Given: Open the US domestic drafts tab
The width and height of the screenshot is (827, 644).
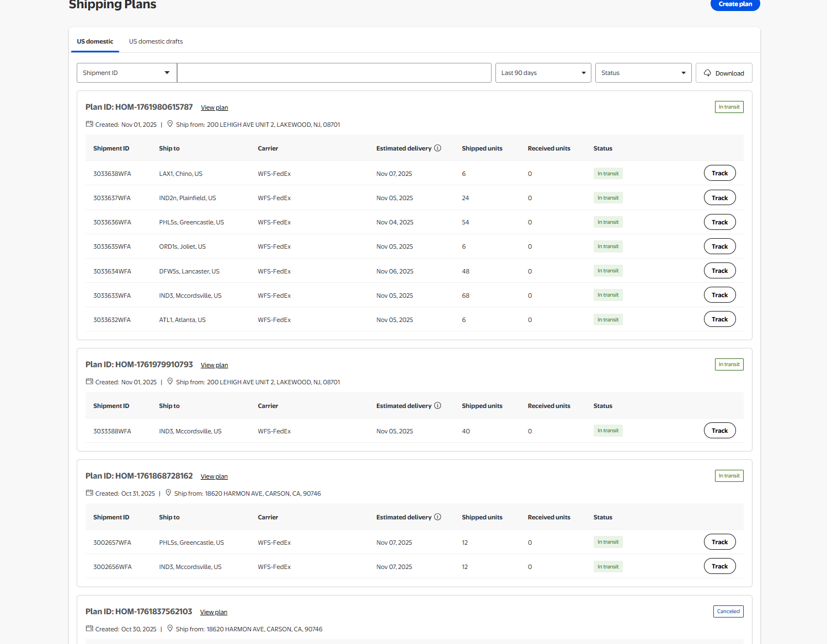Looking at the screenshot, I should pos(156,41).
